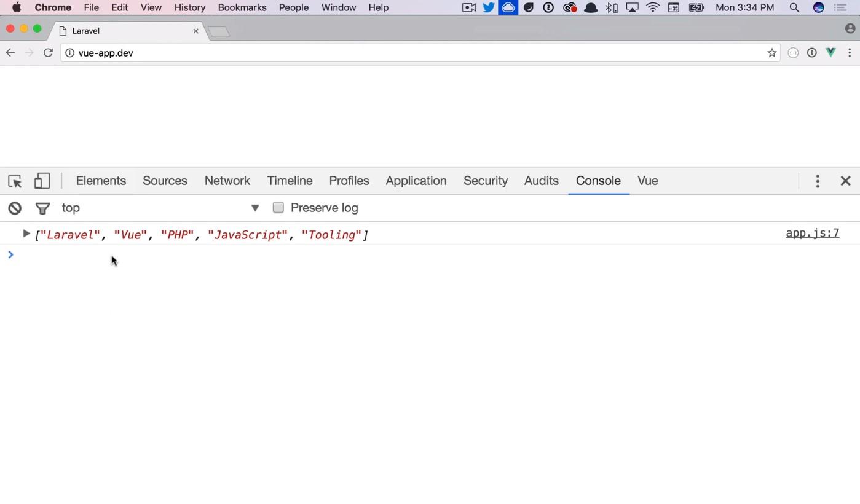Click the "Laravel" string in console output
Viewport: 860px width, 504px height.
pos(70,235)
